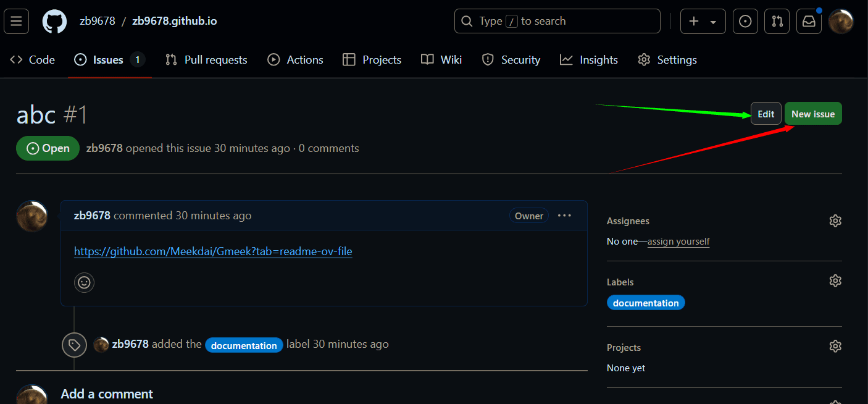This screenshot has width=868, height=404.
Task: Go to the repository Settings tab
Action: 667,60
